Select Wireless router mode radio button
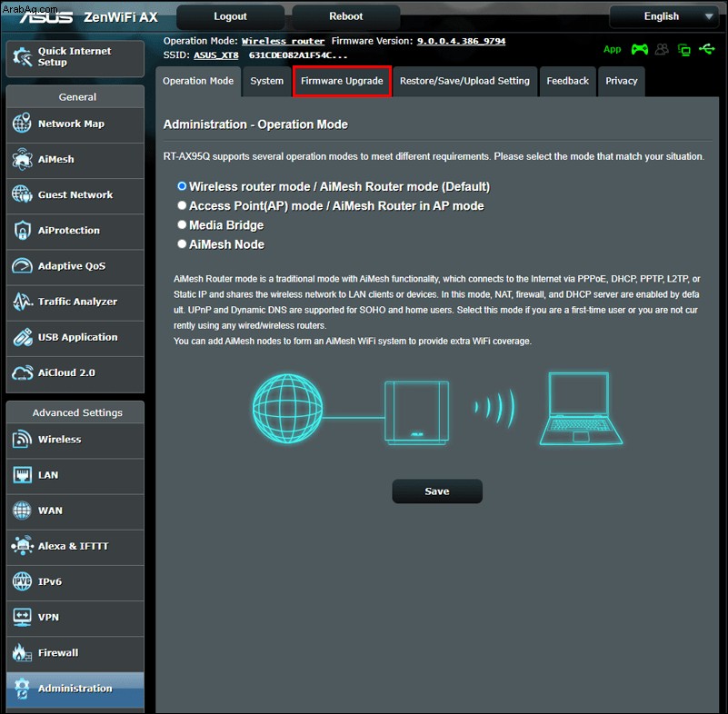This screenshot has width=728, height=714. pyautogui.click(x=182, y=186)
